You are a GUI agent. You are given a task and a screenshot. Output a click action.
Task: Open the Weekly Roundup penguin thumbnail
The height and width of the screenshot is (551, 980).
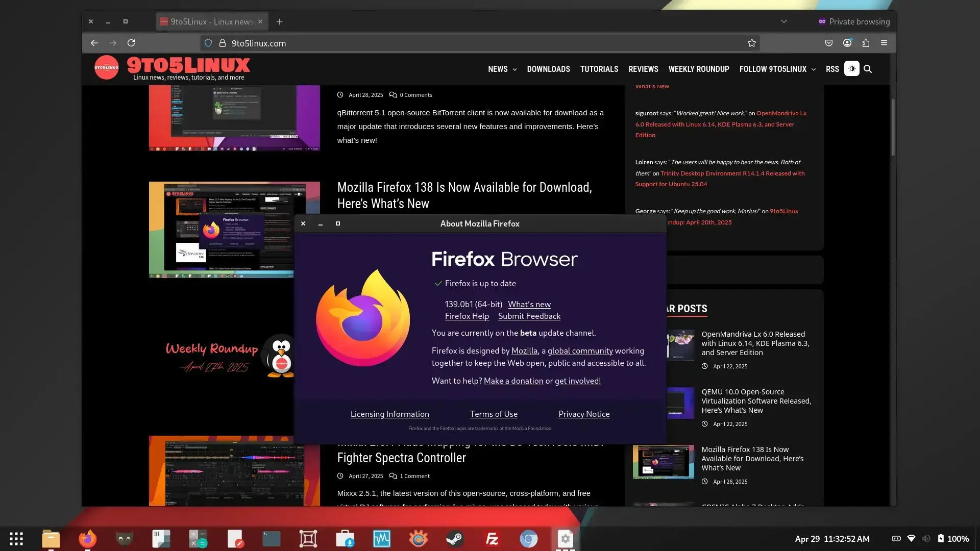pos(222,357)
